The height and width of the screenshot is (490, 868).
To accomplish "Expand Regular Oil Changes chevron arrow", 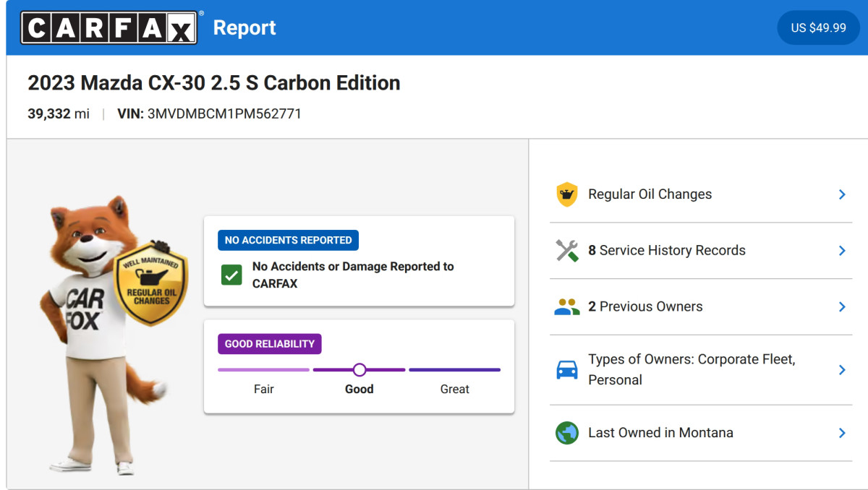I will (x=842, y=194).
